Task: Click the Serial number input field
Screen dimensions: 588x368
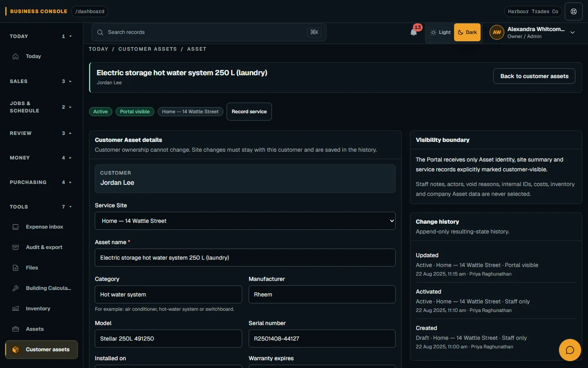Action: [322, 339]
